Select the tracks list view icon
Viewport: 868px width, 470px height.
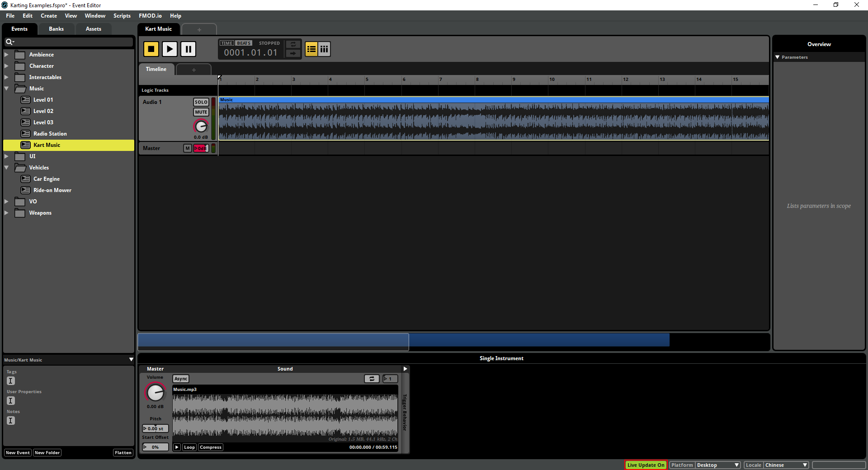click(x=311, y=49)
